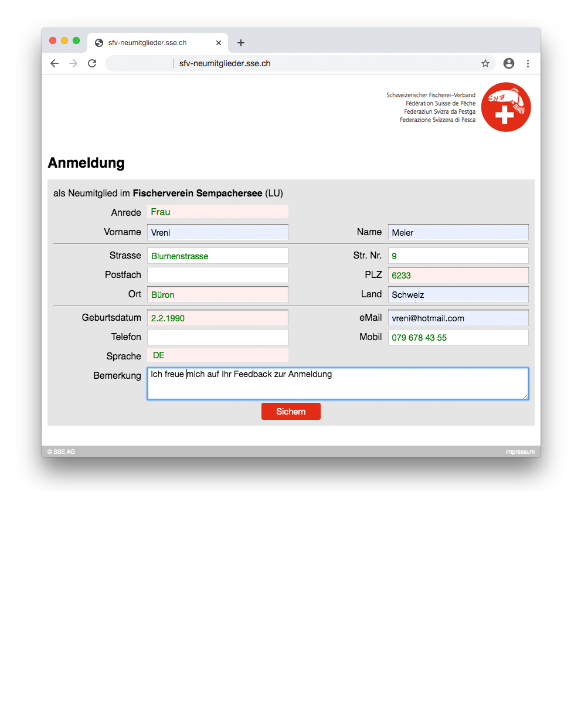Screen dimensions: 588x713
Task: Edit the Str. Nr. field
Action: [x=458, y=256]
